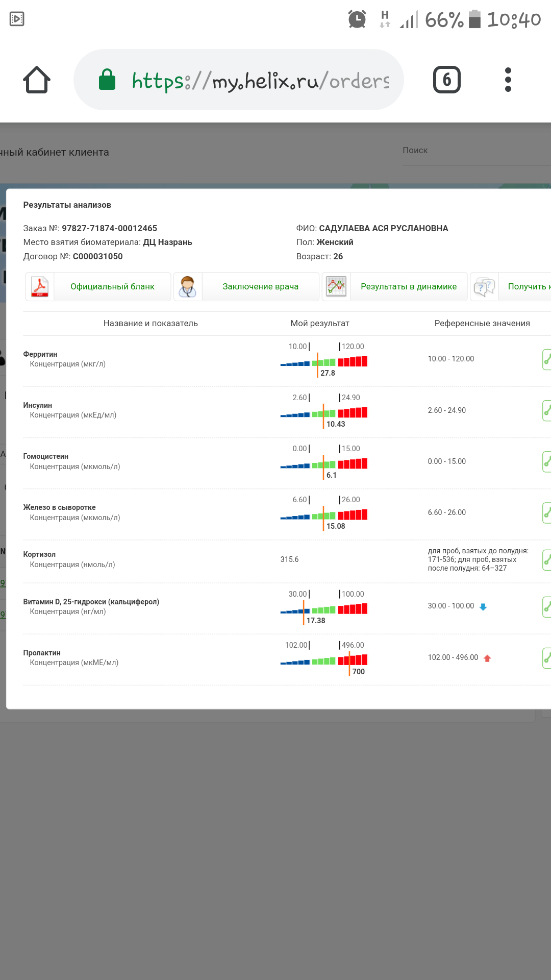Click the Поиск search field

coord(474,151)
